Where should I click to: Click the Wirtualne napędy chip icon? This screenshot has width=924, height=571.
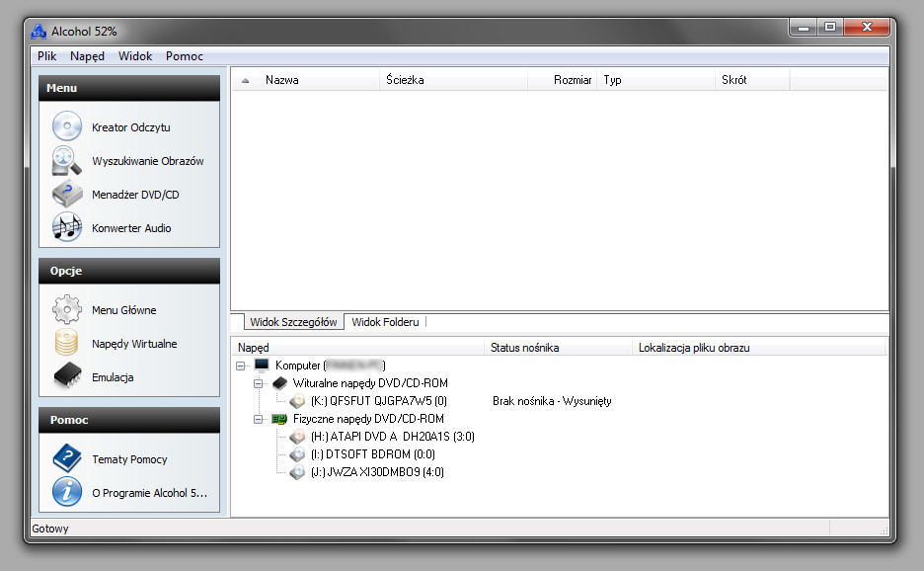coord(280,383)
